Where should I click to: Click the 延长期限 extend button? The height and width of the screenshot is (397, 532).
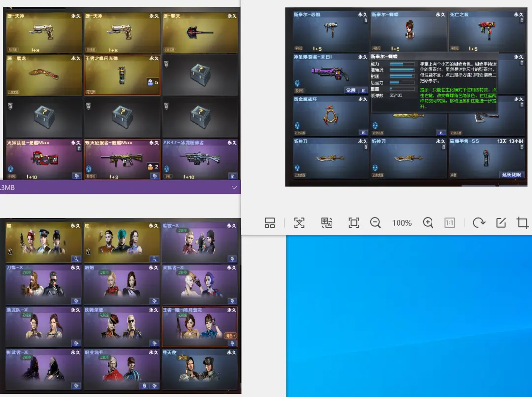tap(512, 174)
